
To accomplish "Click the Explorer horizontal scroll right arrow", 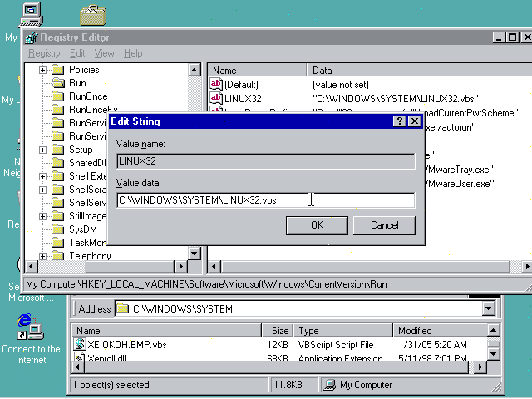I will click(x=480, y=367).
